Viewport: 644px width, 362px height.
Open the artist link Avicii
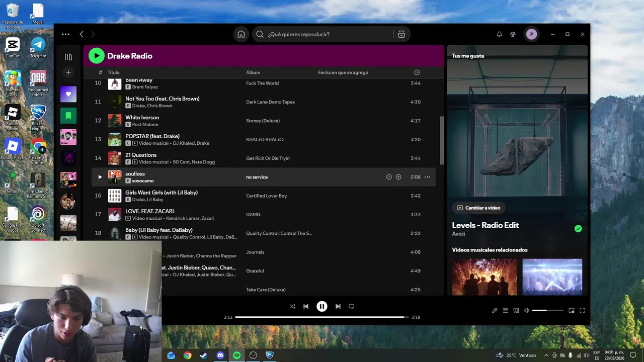458,234
